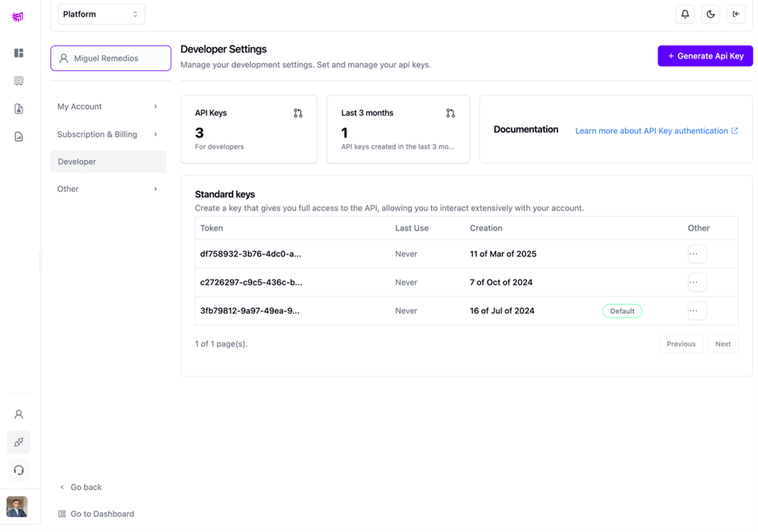This screenshot has height=532, width=758.
Task: Open the locked document sidebar icon
Action: pos(19,109)
